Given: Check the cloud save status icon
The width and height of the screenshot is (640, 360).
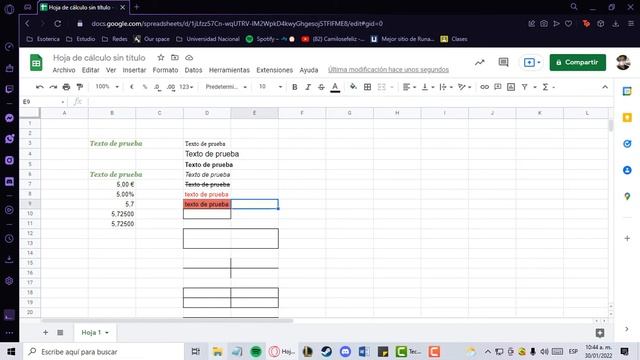Looking at the screenshot, I should tap(189, 58).
